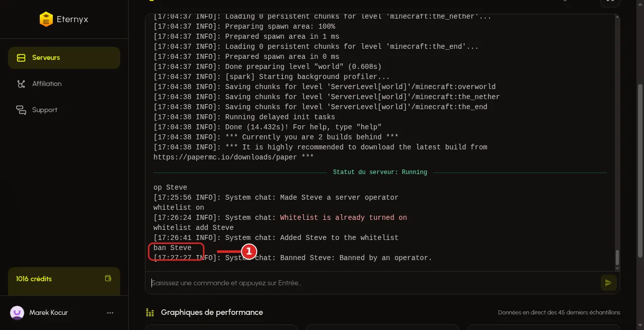
Task: Click the wallet icon beside 1016 crédits
Action: point(108,278)
